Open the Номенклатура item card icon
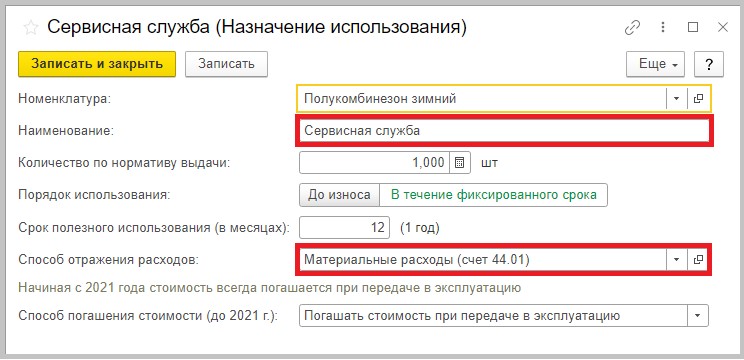This screenshot has width=744, height=360. pos(698,99)
